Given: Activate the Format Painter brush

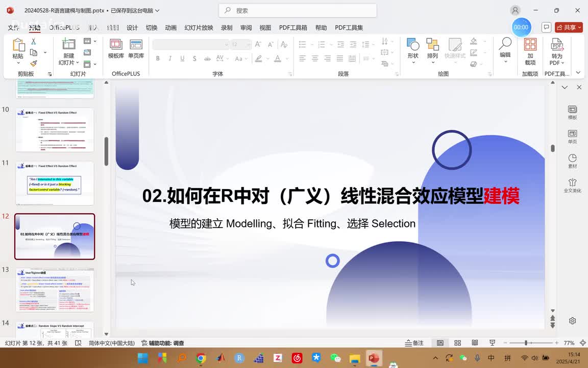Looking at the screenshot, I should 33,63.
